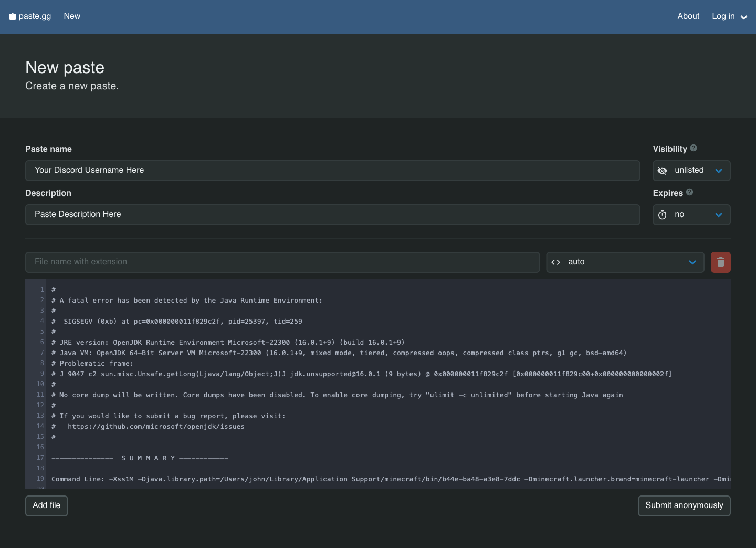Open the About page

[x=688, y=16]
